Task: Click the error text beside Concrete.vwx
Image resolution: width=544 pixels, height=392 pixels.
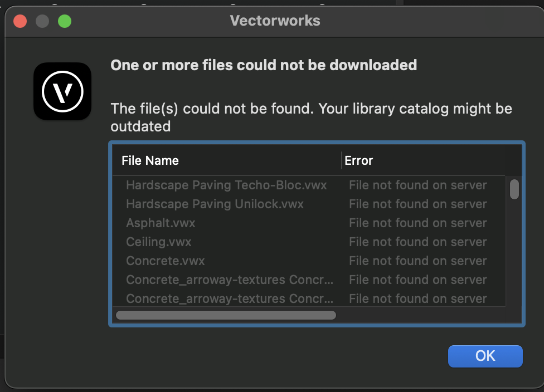Action: click(418, 261)
